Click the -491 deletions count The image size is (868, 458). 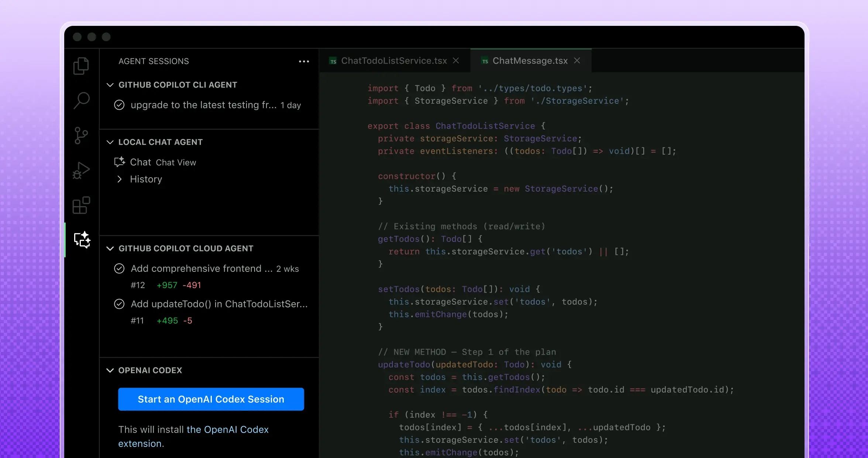192,285
